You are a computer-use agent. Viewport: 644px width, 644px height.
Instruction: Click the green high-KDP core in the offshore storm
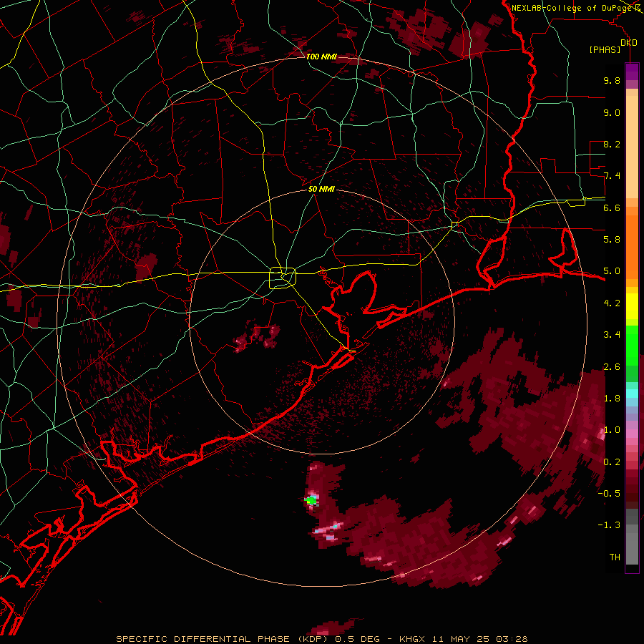click(x=311, y=500)
